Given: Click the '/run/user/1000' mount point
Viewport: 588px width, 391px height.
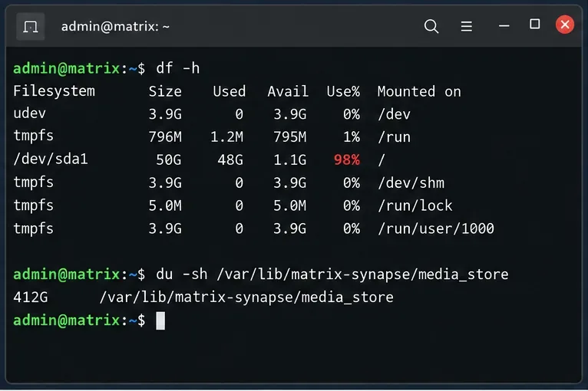Looking at the screenshot, I should click(436, 228).
